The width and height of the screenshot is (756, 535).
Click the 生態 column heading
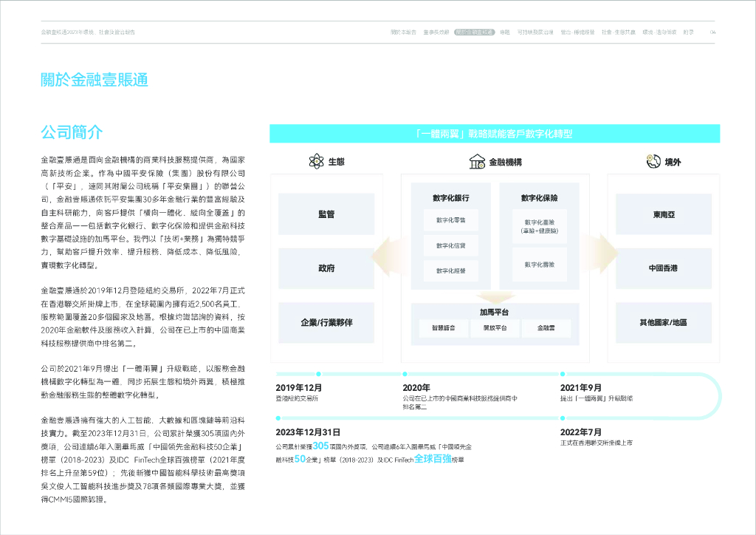coord(337,162)
